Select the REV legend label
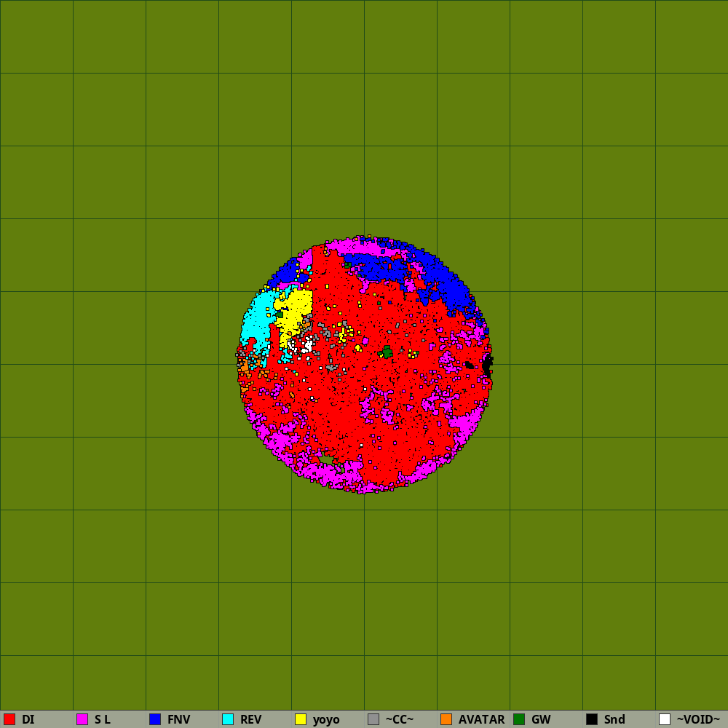This screenshot has height=728, width=728. coord(250,720)
